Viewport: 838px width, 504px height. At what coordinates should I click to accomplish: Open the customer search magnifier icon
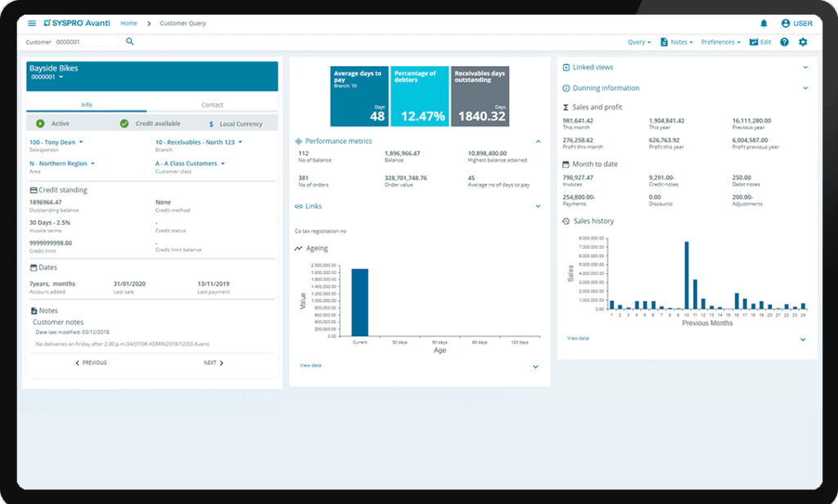point(131,41)
